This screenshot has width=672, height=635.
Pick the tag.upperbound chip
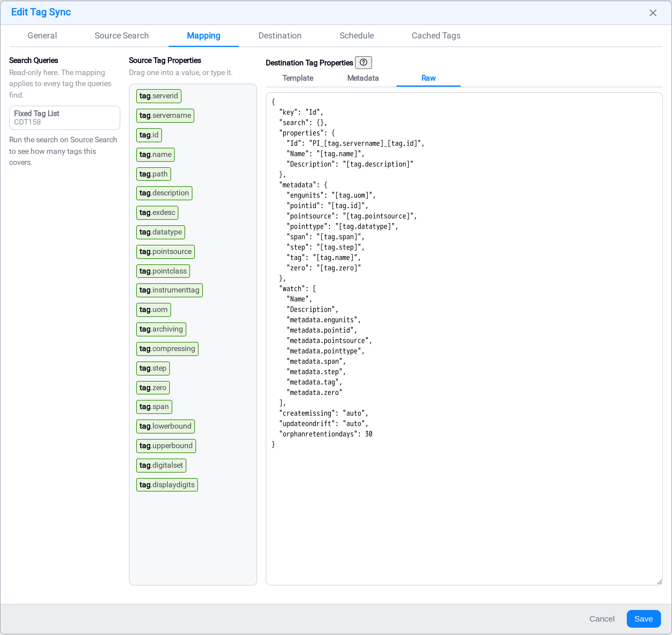(x=166, y=446)
